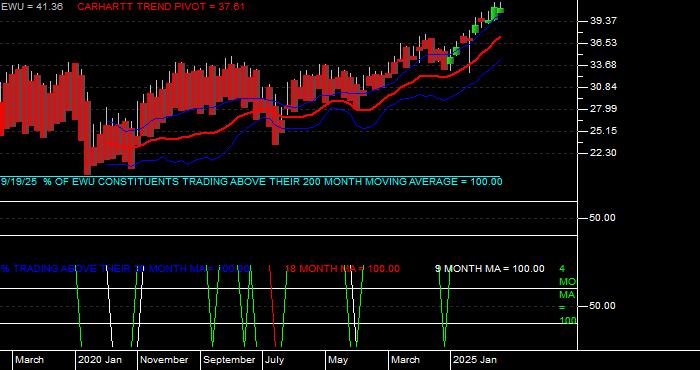Select the 22.30 price axis label
The image size is (700, 370).
[603, 153]
